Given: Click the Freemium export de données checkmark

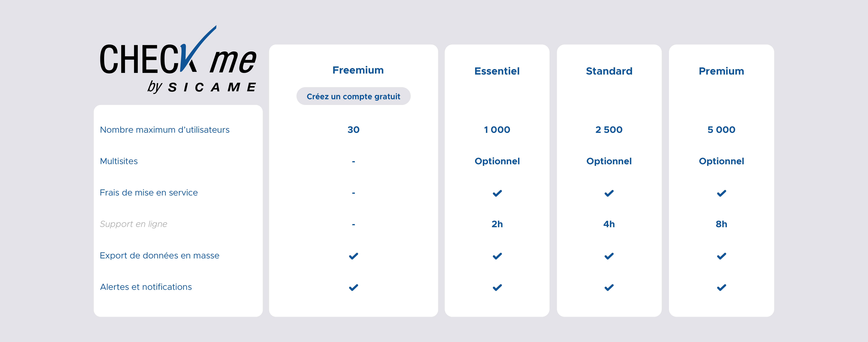Looking at the screenshot, I should point(354,256).
